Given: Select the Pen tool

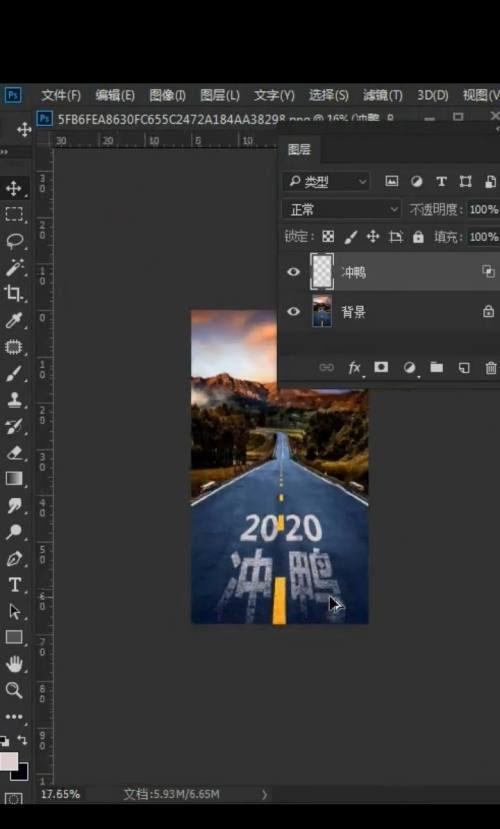Looking at the screenshot, I should coord(14,558).
